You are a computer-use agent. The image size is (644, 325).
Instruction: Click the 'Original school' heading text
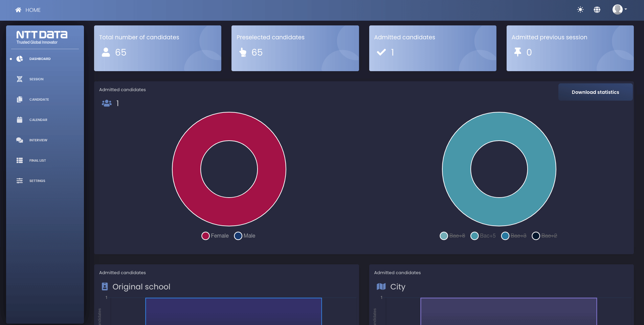pyautogui.click(x=141, y=287)
